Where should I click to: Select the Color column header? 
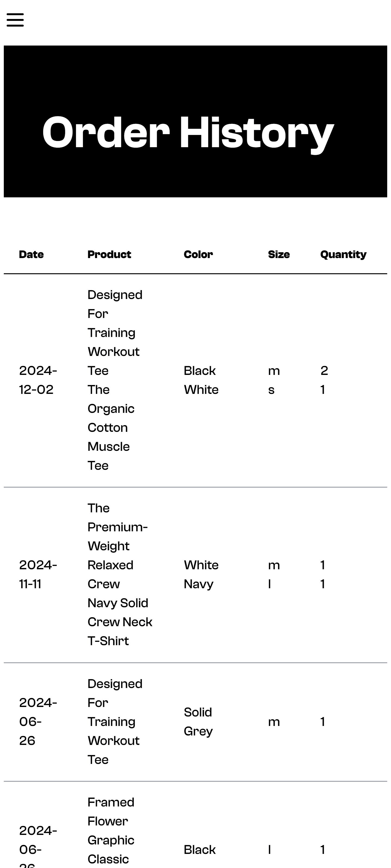198,254
